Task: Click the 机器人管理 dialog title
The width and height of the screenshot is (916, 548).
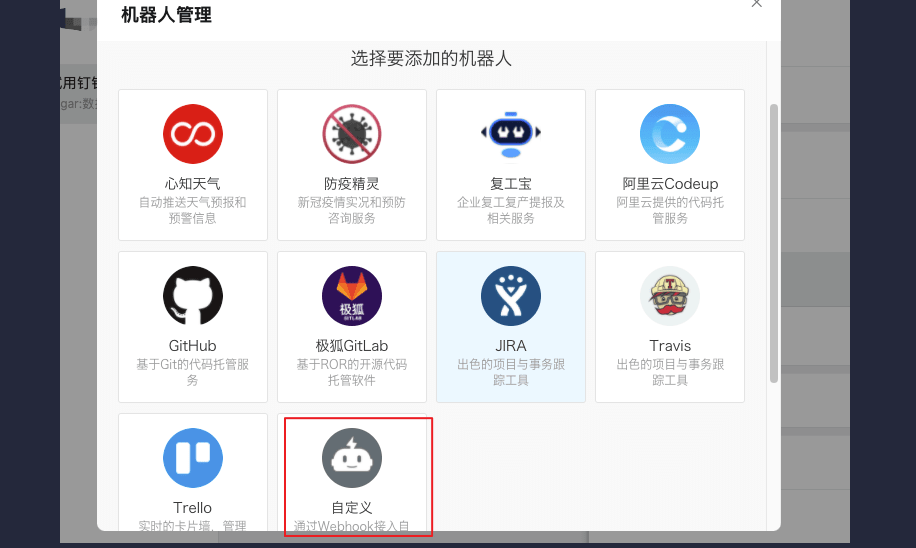Action: 166,15
